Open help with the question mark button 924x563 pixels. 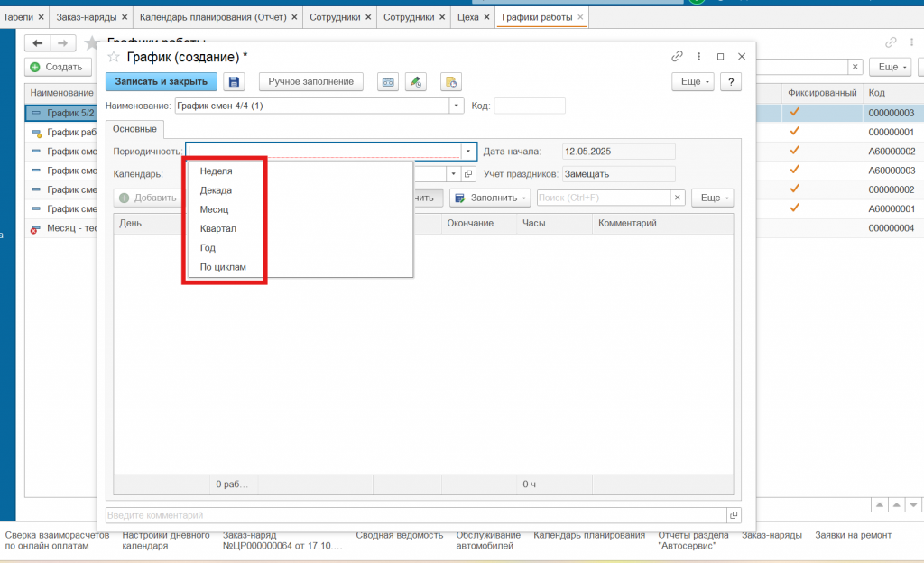click(730, 82)
